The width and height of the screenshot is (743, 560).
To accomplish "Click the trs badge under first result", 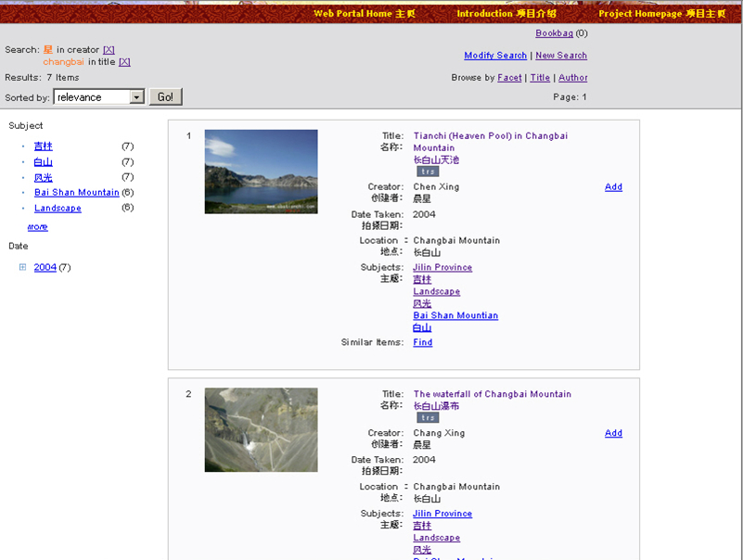I will click(x=428, y=172).
